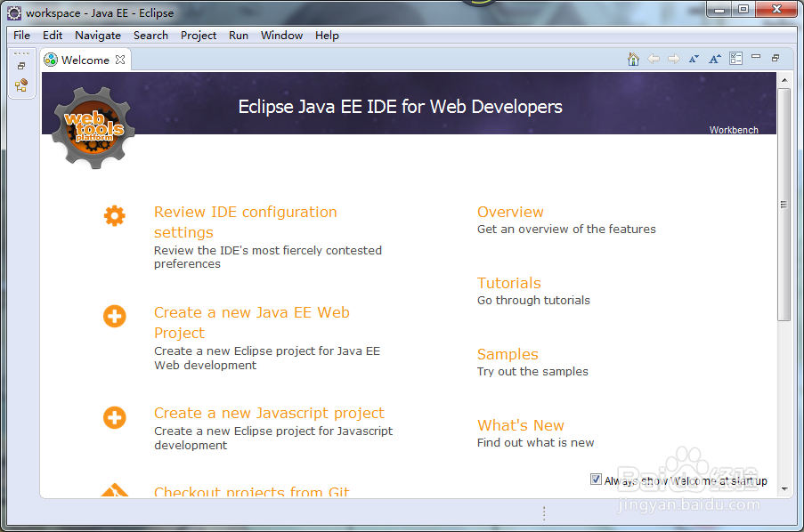The image size is (804, 532).
Task: Navigate forward with the right arrow icon
Action: tap(674, 59)
